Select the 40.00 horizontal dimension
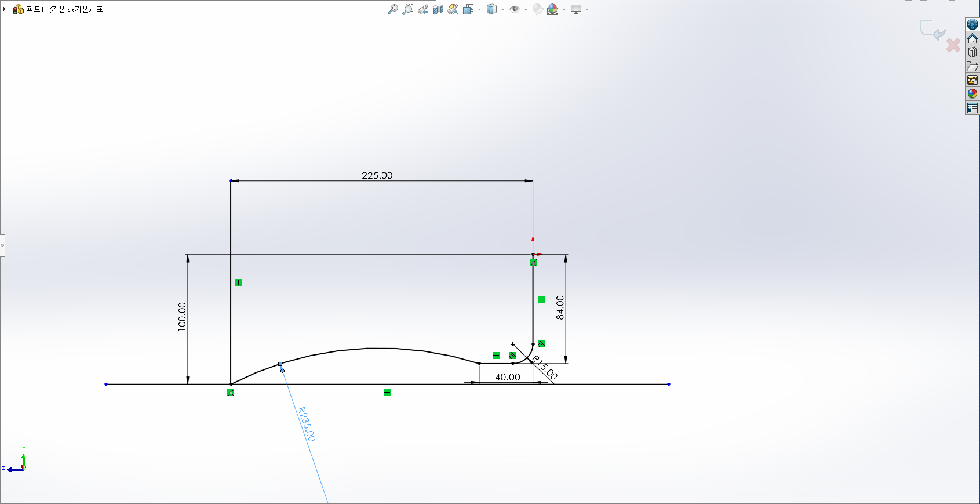The height and width of the screenshot is (504, 980). coord(508,377)
